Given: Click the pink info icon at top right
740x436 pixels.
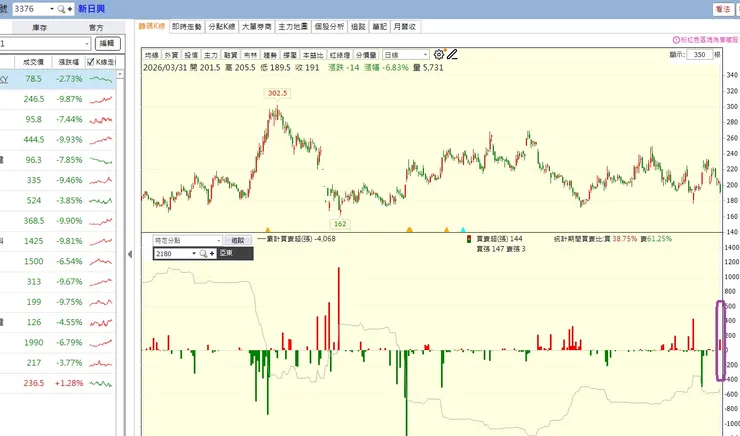Looking at the screenshot, I should [x=676, y=41].
